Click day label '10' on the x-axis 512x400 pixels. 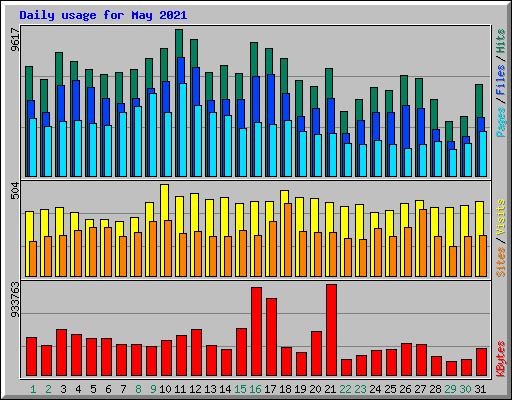[x=165, y=389]
